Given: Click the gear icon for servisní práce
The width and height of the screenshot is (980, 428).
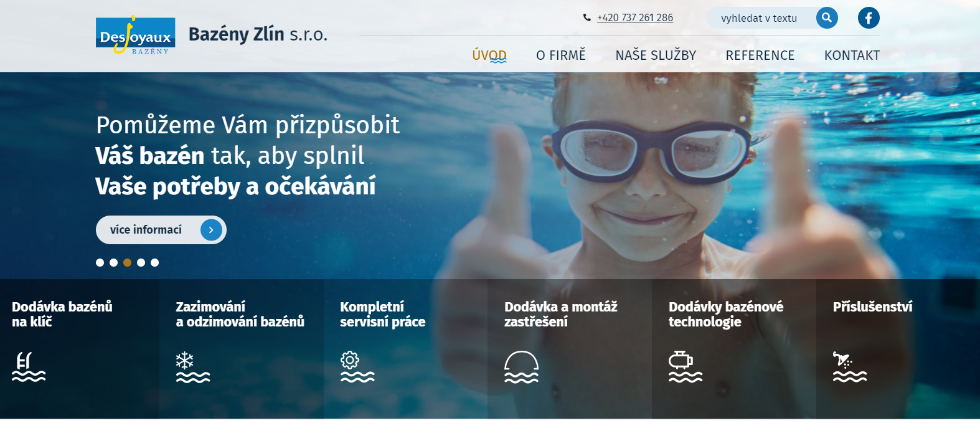Looking at the screenshot, I should (357, 366).
